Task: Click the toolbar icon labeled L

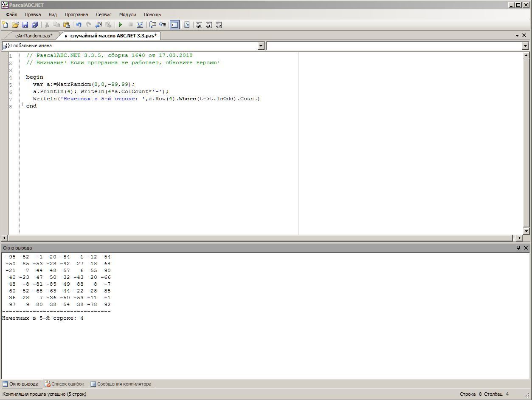Action: click(209, 25)
